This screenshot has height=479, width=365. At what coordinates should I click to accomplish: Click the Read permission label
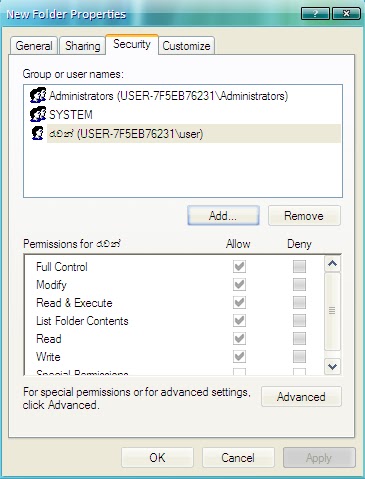click(x=49, y=339)
